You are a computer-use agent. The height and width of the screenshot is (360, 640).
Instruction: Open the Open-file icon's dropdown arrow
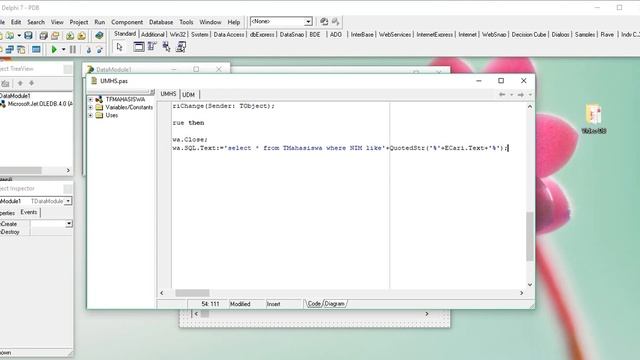click(x=19, y=36)
